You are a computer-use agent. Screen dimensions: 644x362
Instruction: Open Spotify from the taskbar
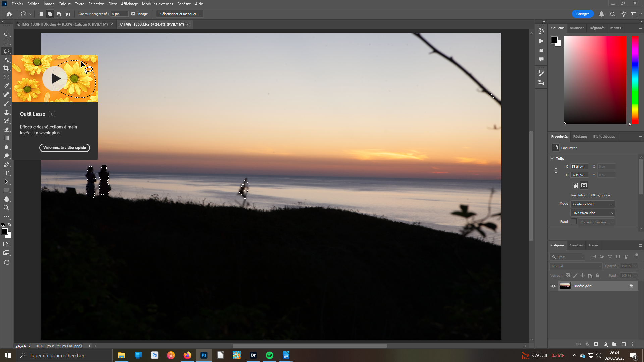point(270,355)
